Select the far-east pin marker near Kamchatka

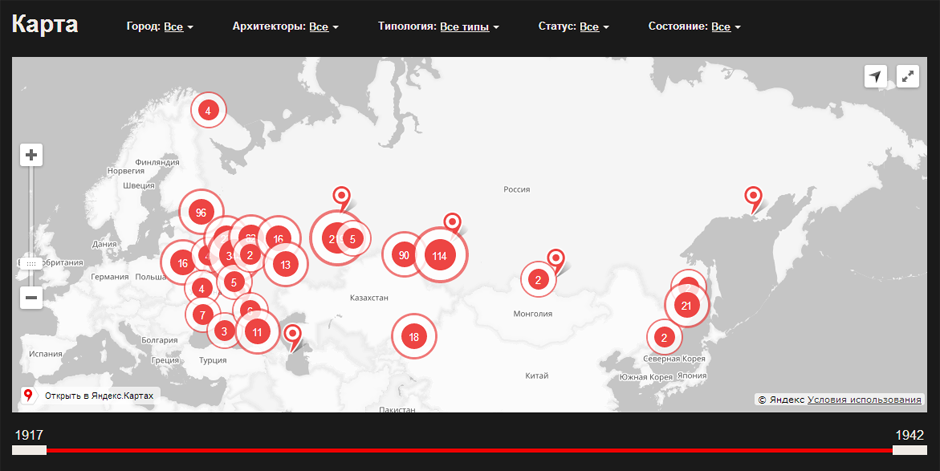tap(753, 197)
